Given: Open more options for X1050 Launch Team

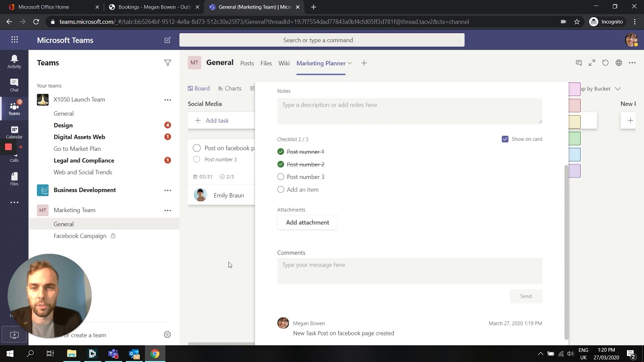Looking at the screenshot, I should (x=168, y=100).
